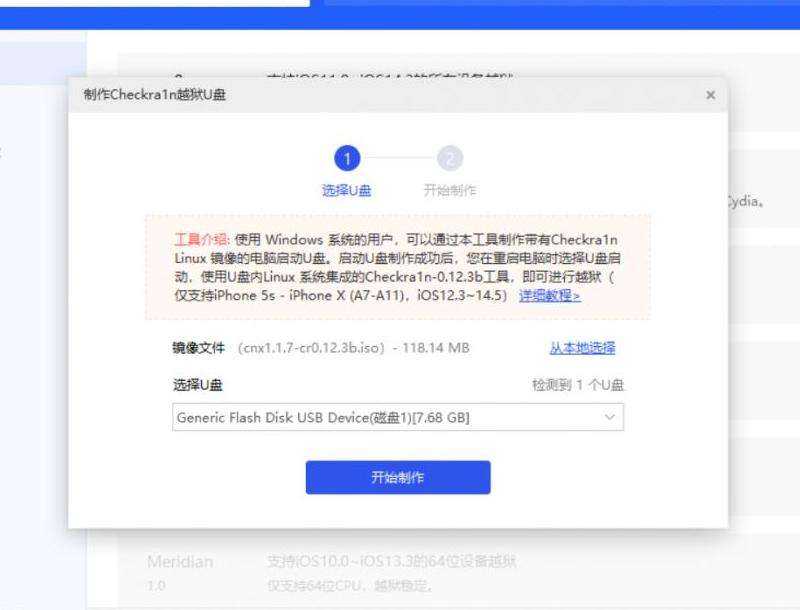Image resolution: width=800 pixels, height=610 pixels.
Task: Click the 检测到 1 个U盘 status text
Action: 578,385
